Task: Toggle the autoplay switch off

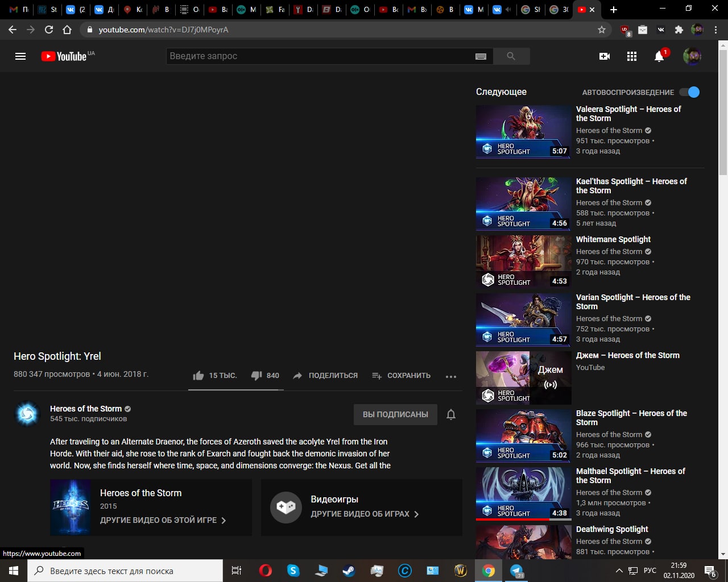Action: click(689, 92)
